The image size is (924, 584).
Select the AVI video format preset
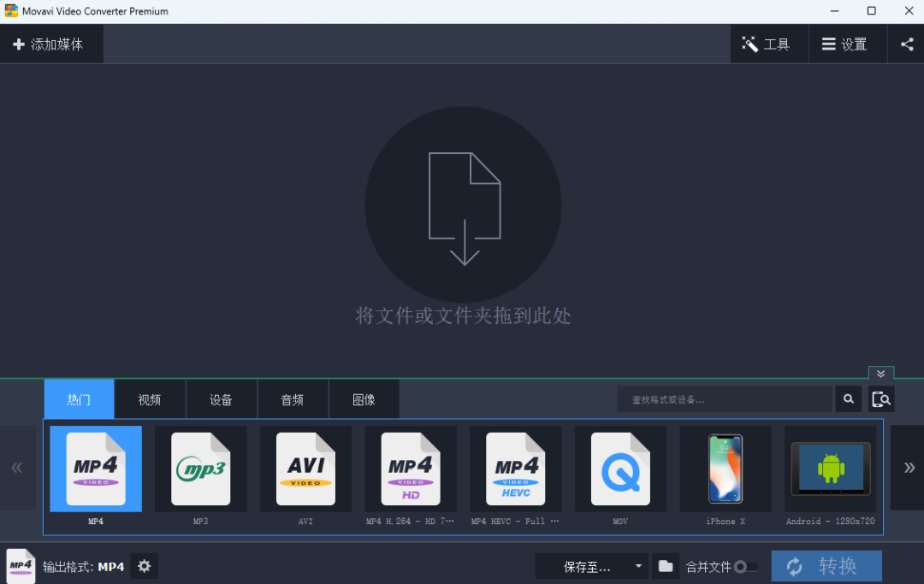[x=305, y=469]
